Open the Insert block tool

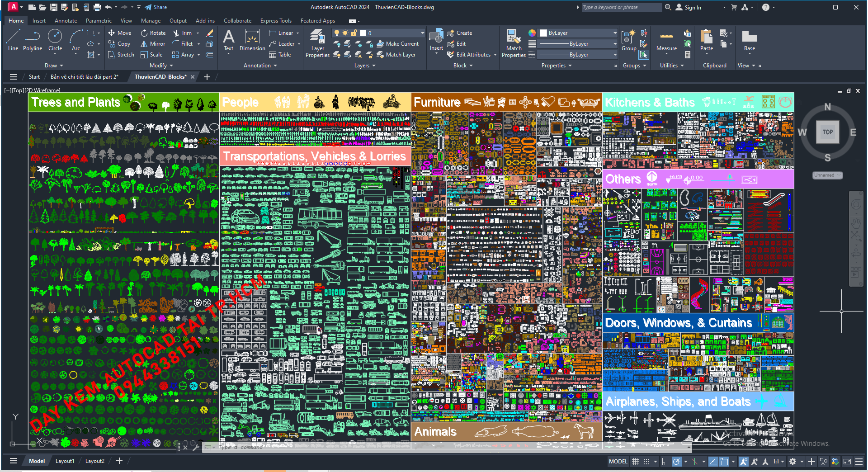tap(436, 40)
